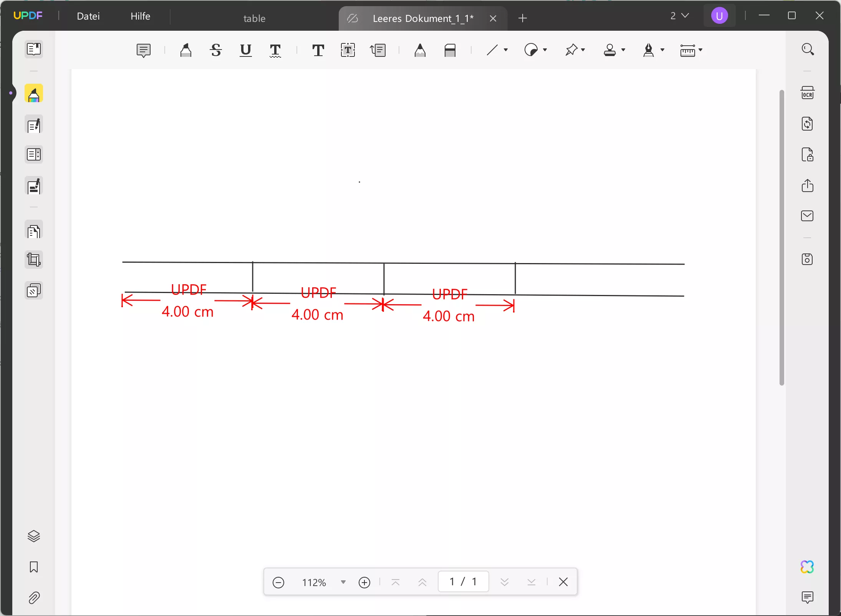
Task: Open the Hilfe menu
Action: tap(140, 16)
